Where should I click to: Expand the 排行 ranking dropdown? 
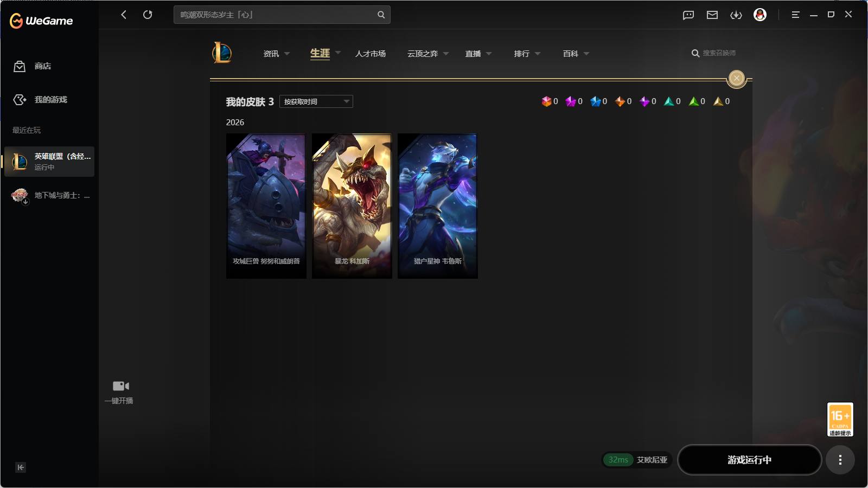point(527,54)
